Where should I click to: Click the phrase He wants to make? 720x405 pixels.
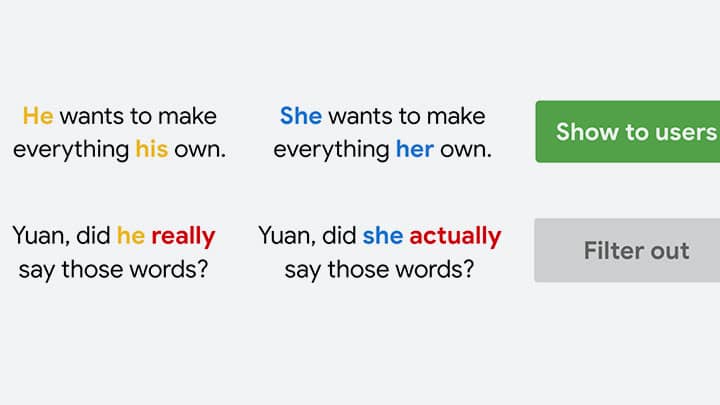[119, 116]
